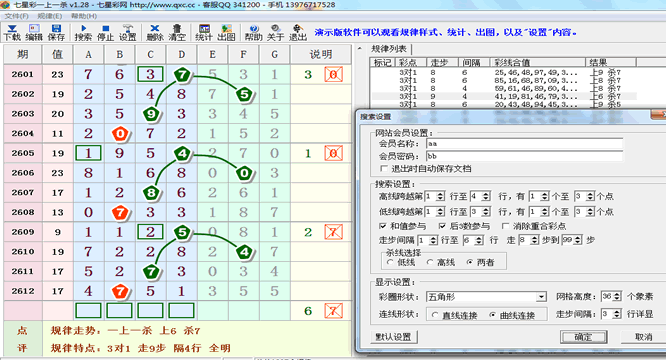Select the 高线 radio option
Screen dimensions: 666x360
click(x=429, y=262)
